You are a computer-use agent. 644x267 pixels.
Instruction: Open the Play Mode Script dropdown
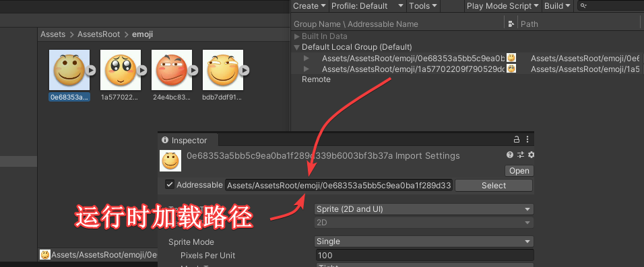click(x=503, y=6)
